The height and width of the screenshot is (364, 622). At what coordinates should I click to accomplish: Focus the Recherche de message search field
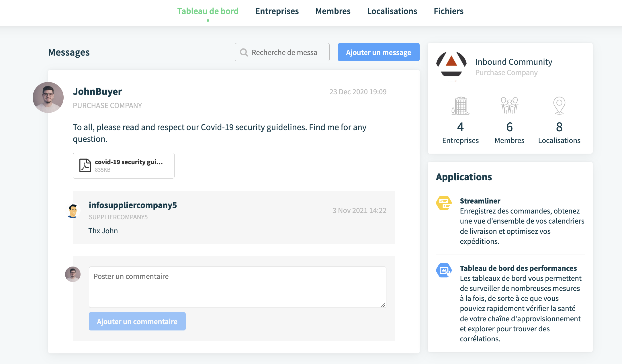tap(282, 52)
